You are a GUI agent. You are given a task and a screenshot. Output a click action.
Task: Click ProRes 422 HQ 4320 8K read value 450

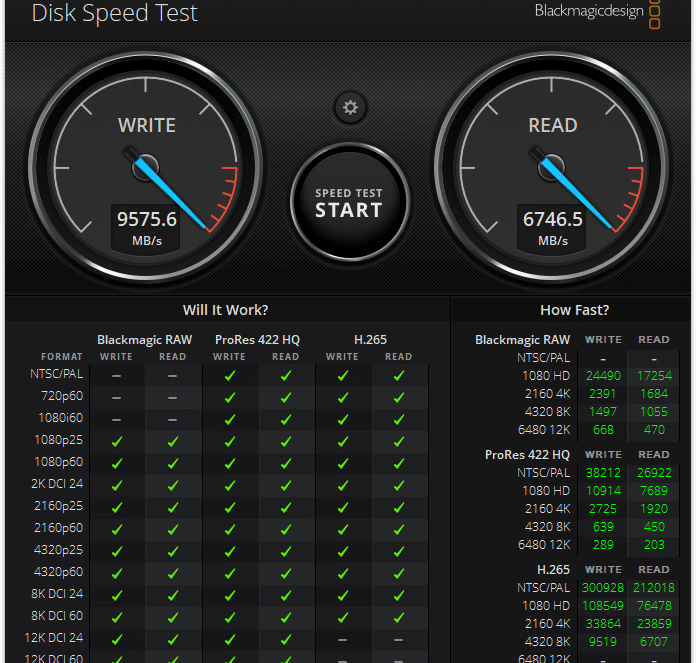coord(654,527)
